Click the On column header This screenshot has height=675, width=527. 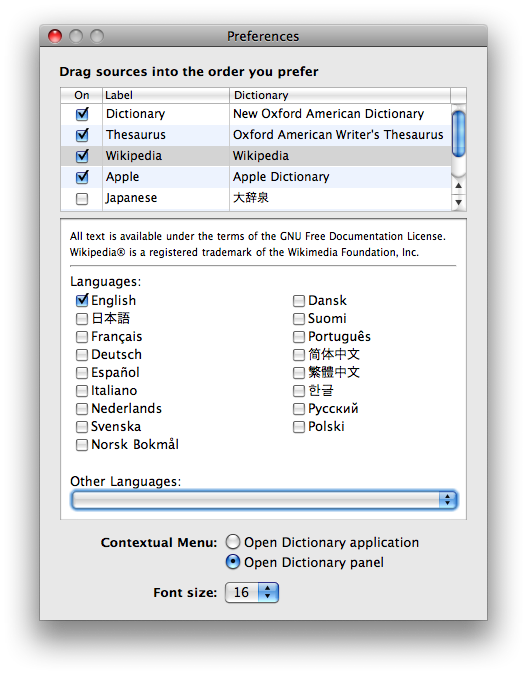point(81,95)
